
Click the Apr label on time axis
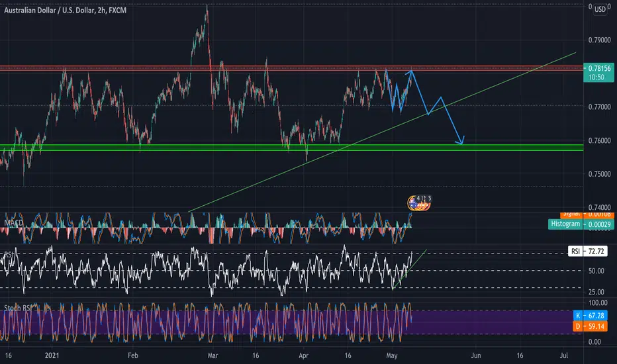tap(303, 355)
